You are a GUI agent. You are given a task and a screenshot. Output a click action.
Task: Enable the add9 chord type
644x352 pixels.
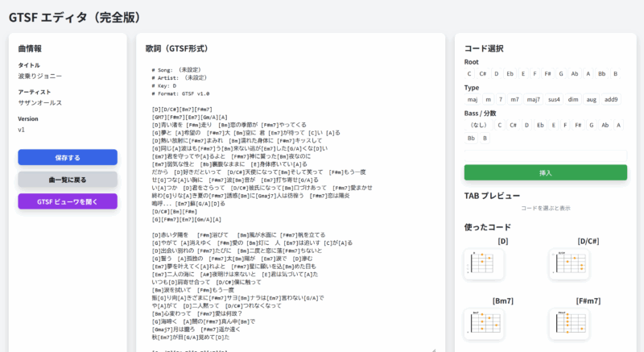[611, 100]
